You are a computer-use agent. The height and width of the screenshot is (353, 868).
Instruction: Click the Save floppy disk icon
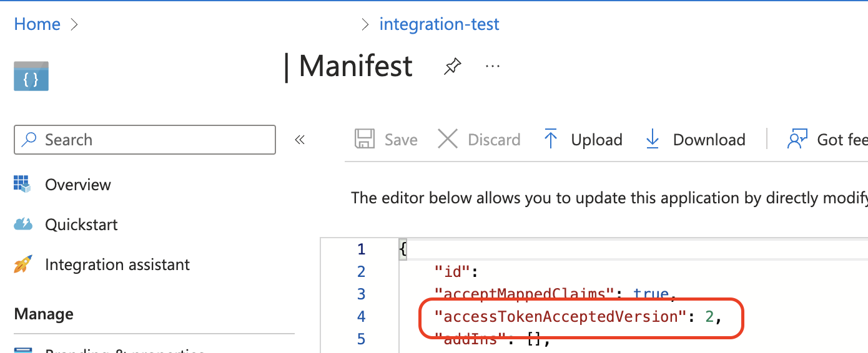point(365,139)
